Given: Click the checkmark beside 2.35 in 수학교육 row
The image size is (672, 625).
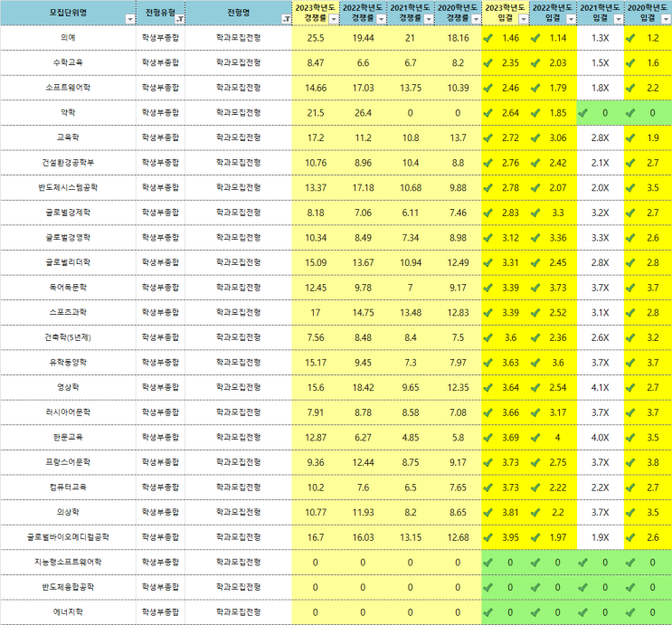Looking at the screenshot, I should [487, 63].
